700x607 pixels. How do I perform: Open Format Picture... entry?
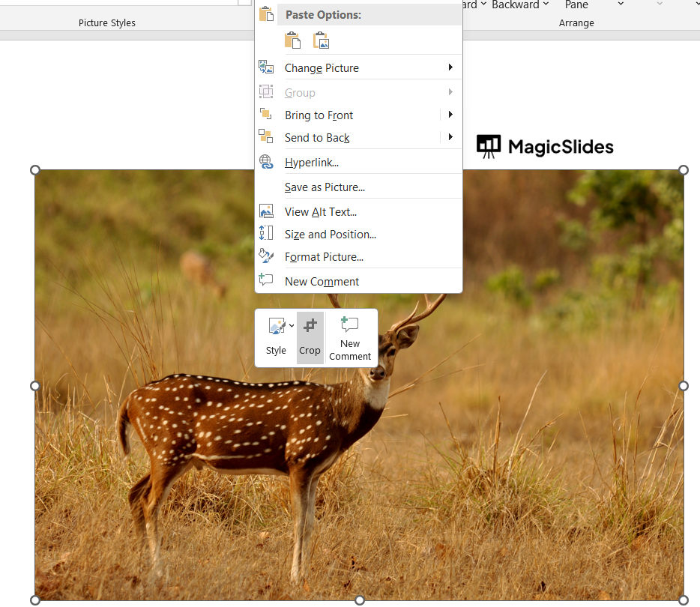click(358, 256)
